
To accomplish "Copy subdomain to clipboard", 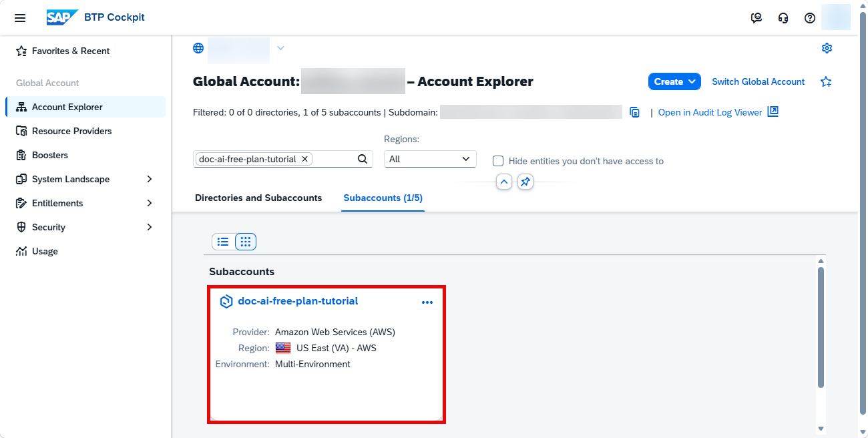I will (x=635, y=112).
